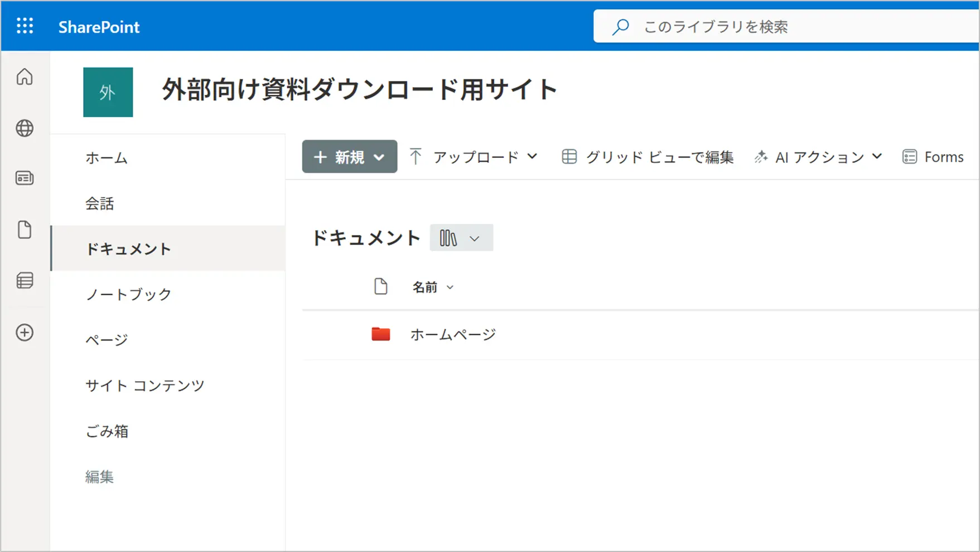Open the red ホームページ folder icon
Viewport: 980px width, 552px height.
pos(380,334)
